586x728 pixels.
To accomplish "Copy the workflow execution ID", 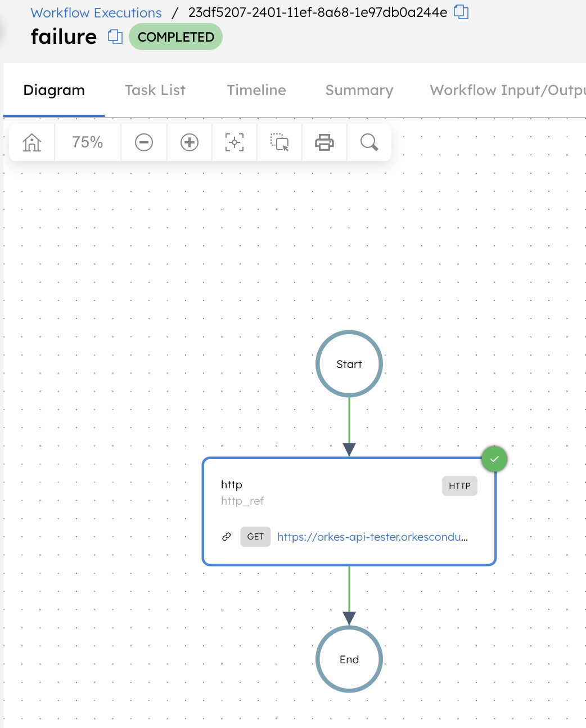I will [x=461, y=12].
